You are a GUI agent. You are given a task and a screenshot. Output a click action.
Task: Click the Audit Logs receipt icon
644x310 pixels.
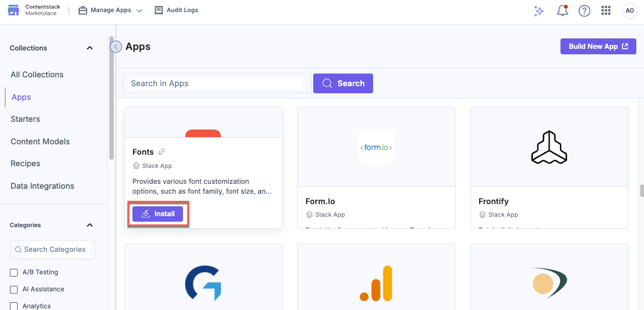click(159, 10)
